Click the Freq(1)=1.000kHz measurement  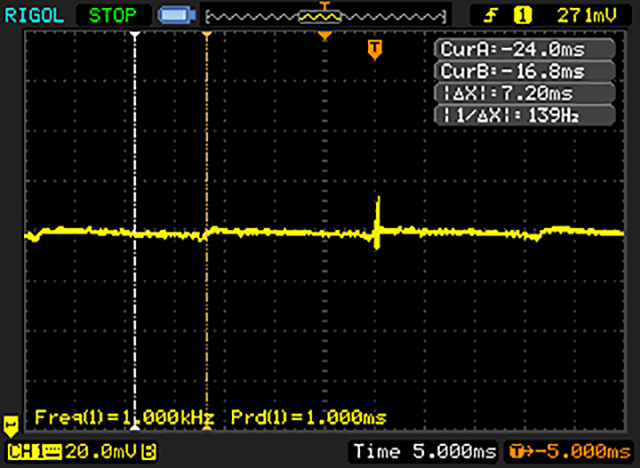pos(124,417)
